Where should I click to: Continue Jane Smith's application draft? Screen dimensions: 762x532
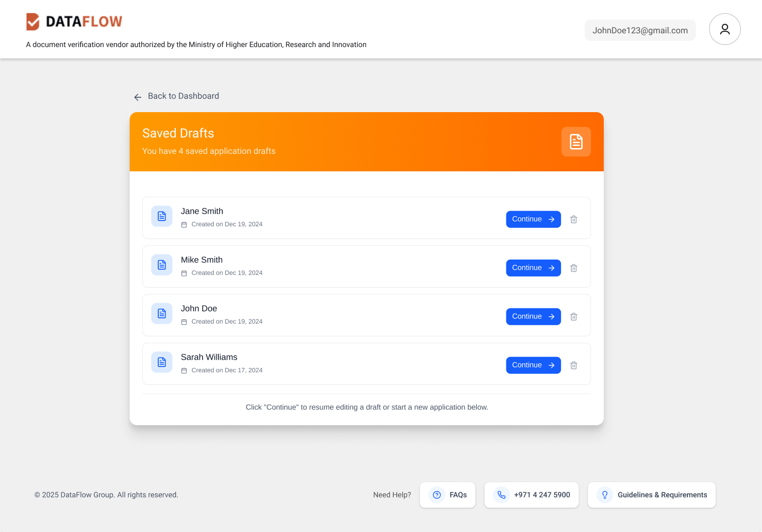pos(533,219)
